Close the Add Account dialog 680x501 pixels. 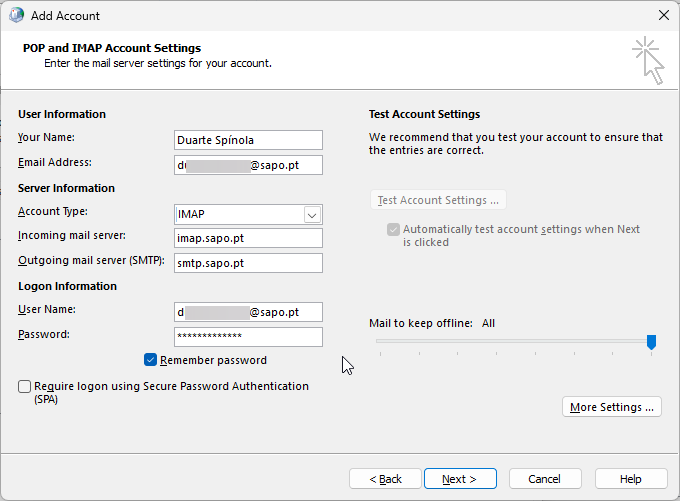tap(663, 16)
